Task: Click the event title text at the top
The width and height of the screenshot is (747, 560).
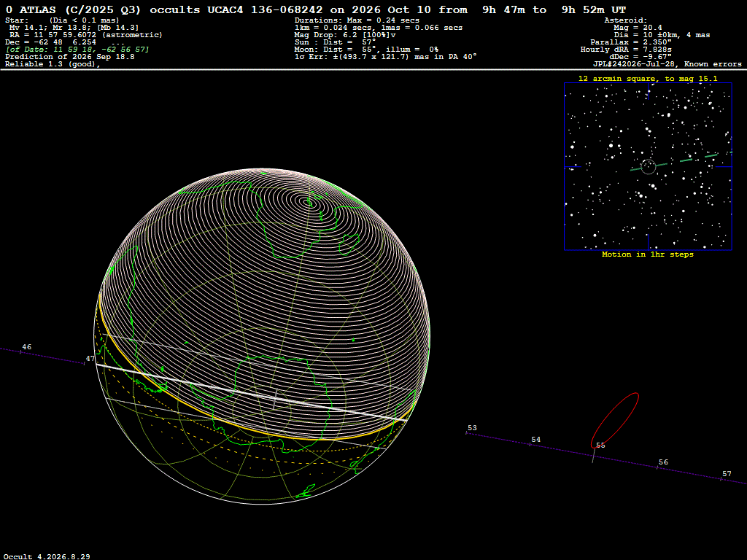Action: pyautogui.click(x=316, y=9)
